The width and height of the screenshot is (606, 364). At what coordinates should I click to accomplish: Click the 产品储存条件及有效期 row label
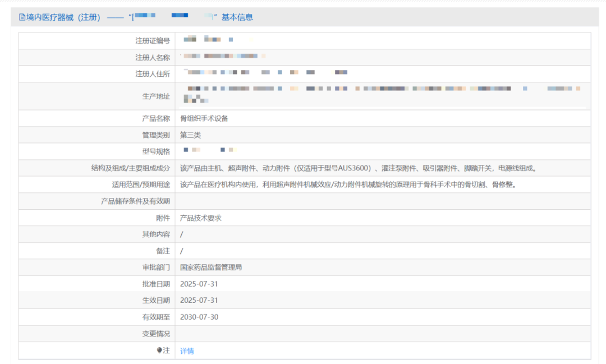coord(135,201)
